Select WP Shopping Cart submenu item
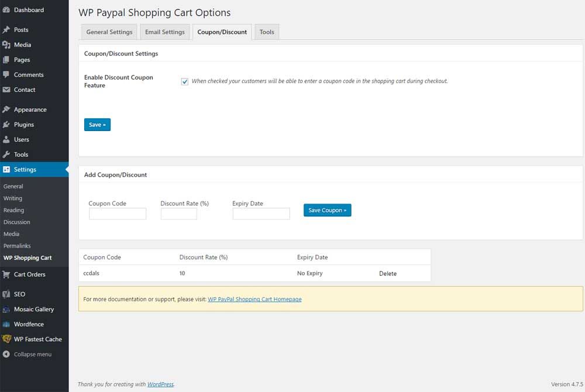585x392 pixels. [27, 258]
